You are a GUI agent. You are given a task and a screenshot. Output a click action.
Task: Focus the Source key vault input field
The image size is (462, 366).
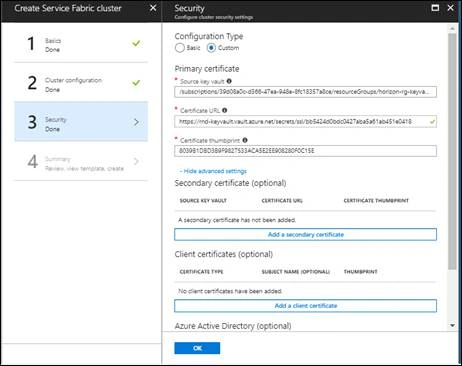[305, 92]
